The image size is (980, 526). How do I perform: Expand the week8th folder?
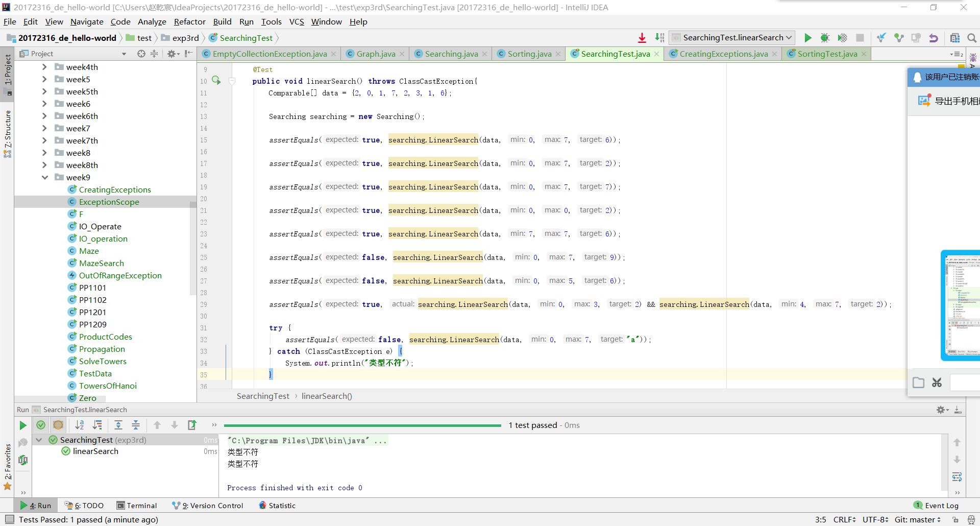[44, 165]
